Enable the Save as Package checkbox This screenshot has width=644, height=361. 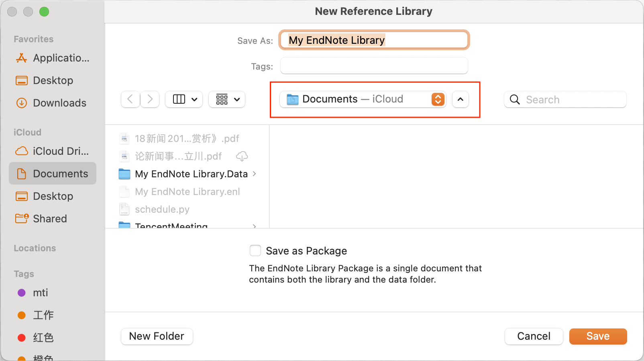point(255,251)
